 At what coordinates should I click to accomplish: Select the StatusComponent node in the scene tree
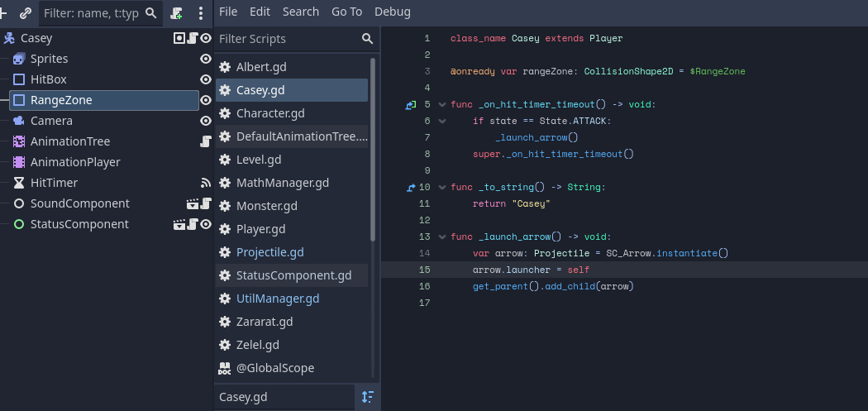79,224
